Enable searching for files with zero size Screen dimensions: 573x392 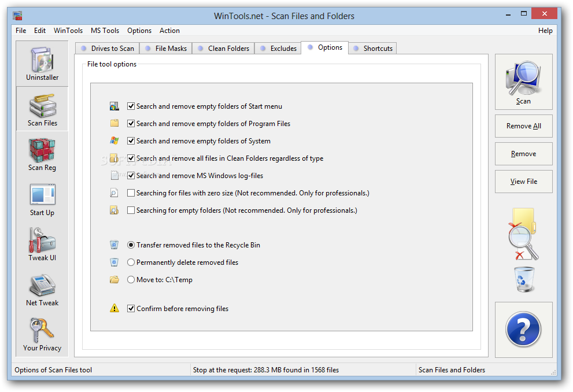click(131, 193)
